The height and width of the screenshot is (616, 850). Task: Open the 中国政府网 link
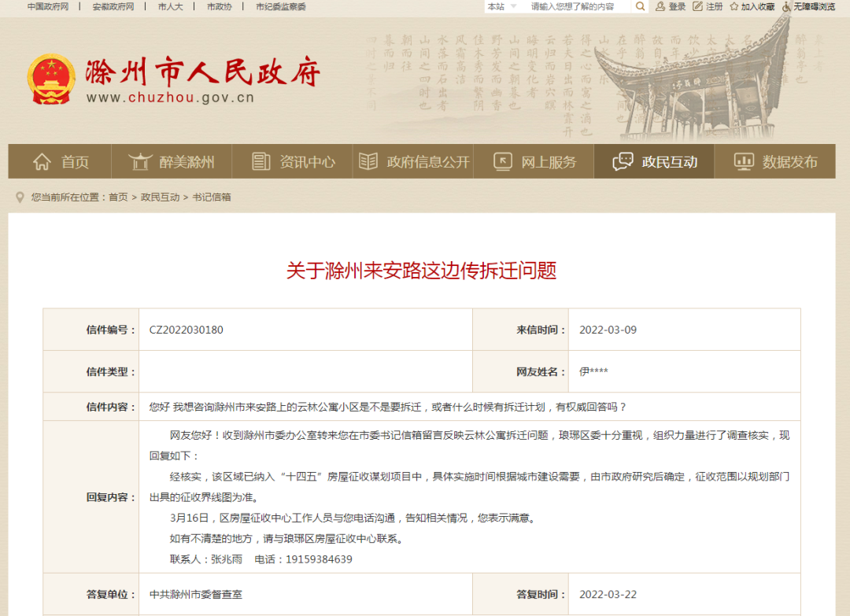(x=48, y=6)
